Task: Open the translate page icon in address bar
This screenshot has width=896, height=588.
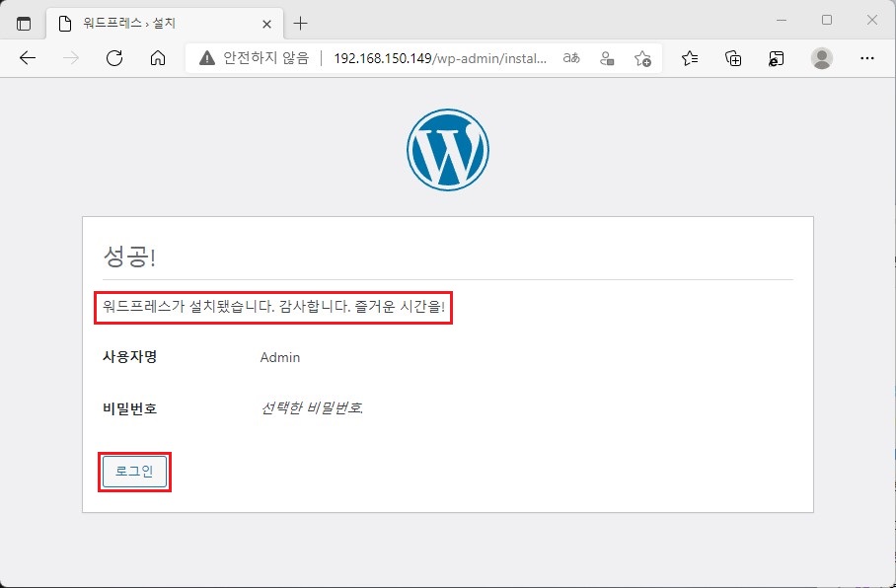Action: click(571, 57)
